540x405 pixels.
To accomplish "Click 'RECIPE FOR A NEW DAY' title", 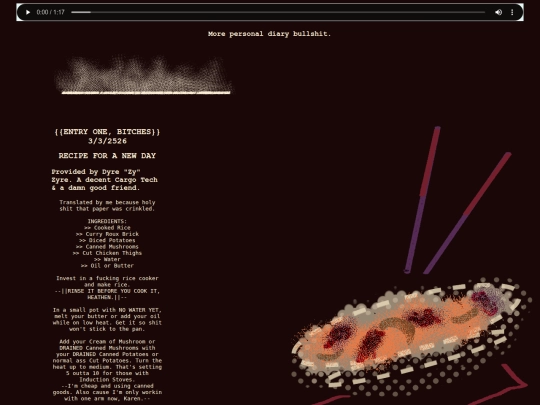I will 107,156.
